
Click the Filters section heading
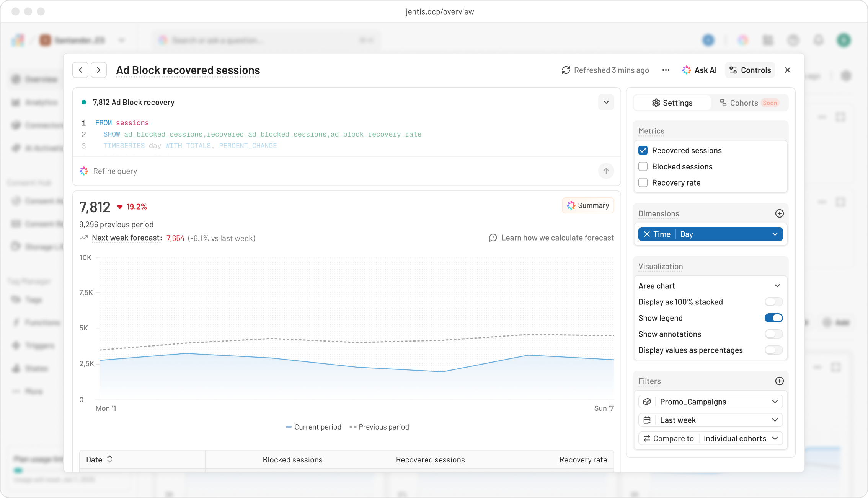tap(649, 381)
